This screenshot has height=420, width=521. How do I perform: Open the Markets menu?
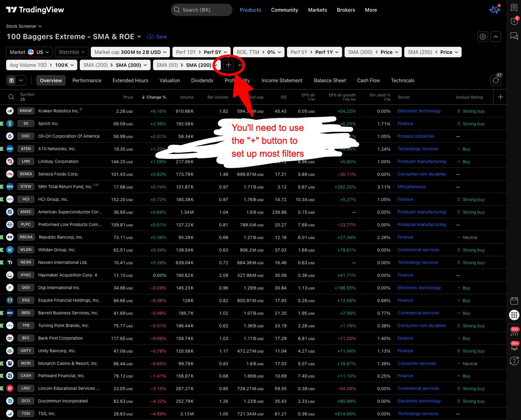pos(317,10)
